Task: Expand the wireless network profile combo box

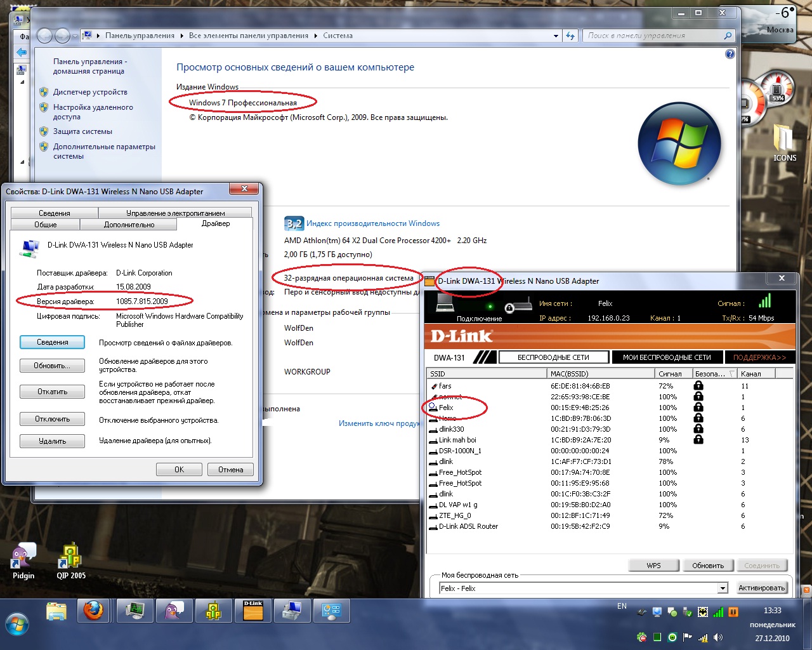Action: (722, 588)
